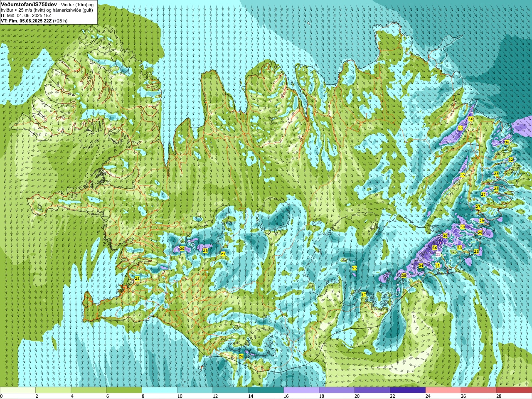Pick the 16–18 m/s lavender swatch
The width and height of the screenshot is (532, 399).
tap(301, 390)
